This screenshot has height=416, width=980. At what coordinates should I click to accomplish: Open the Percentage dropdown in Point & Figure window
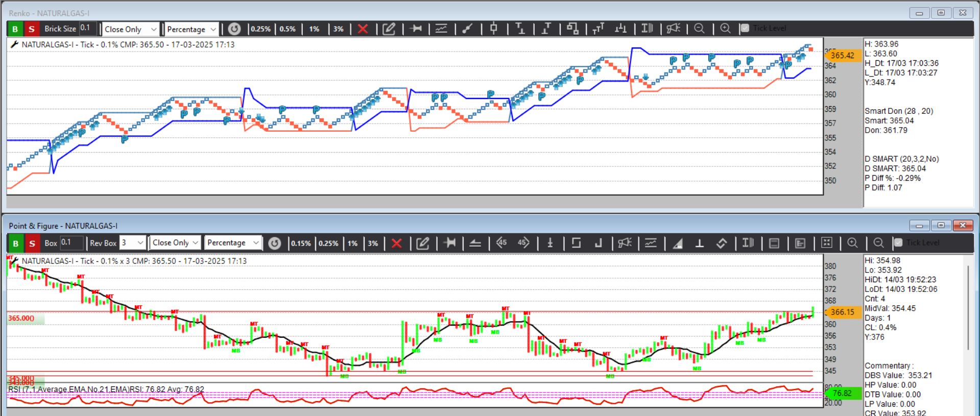233,243
